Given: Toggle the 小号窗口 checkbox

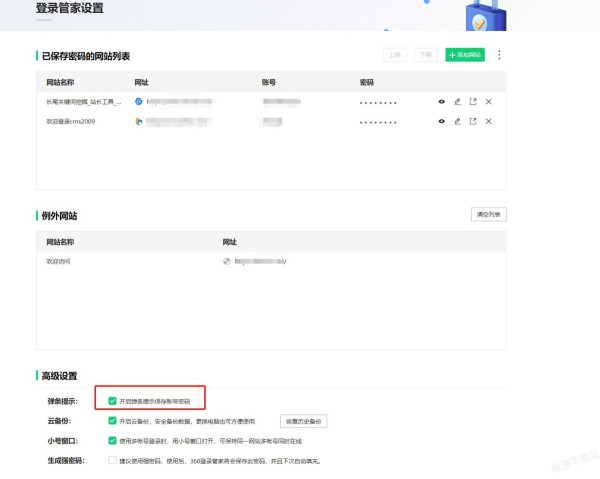Looking at the screenshot, I should (112, 441).
